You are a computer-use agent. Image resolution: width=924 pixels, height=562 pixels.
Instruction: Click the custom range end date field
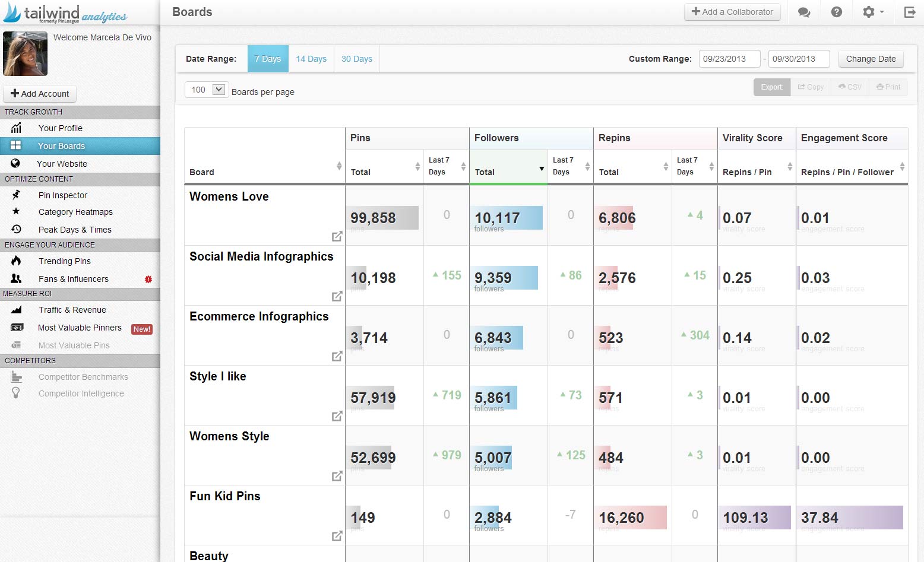[799, 59]
